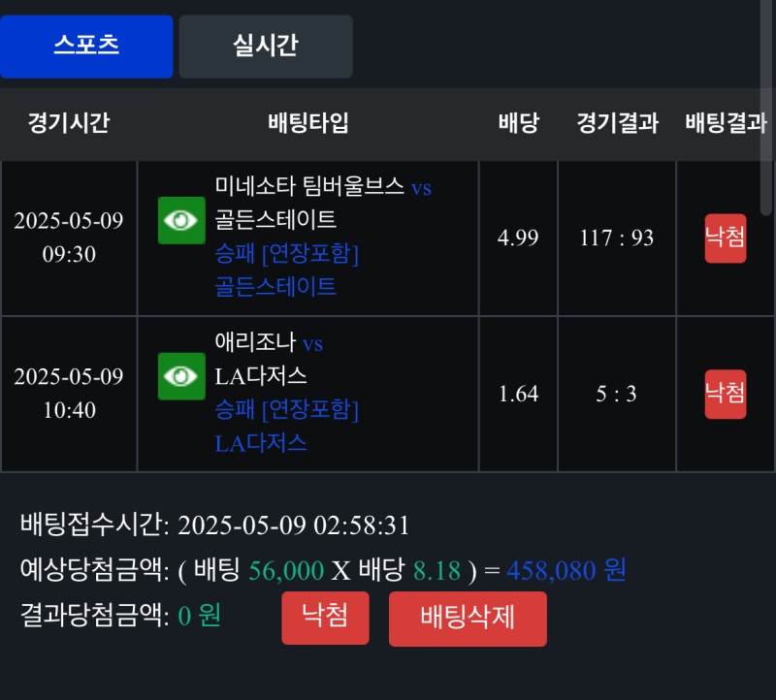Click the eye icon for the Minnesota game
The height and width of the screenshot is (700, 776).
coord(181,221)
